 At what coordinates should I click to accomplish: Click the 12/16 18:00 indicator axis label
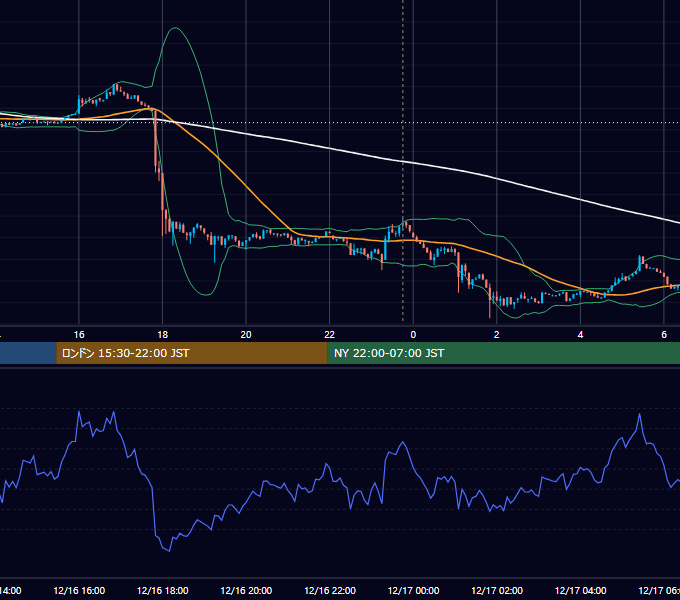[x=163, y=590]
